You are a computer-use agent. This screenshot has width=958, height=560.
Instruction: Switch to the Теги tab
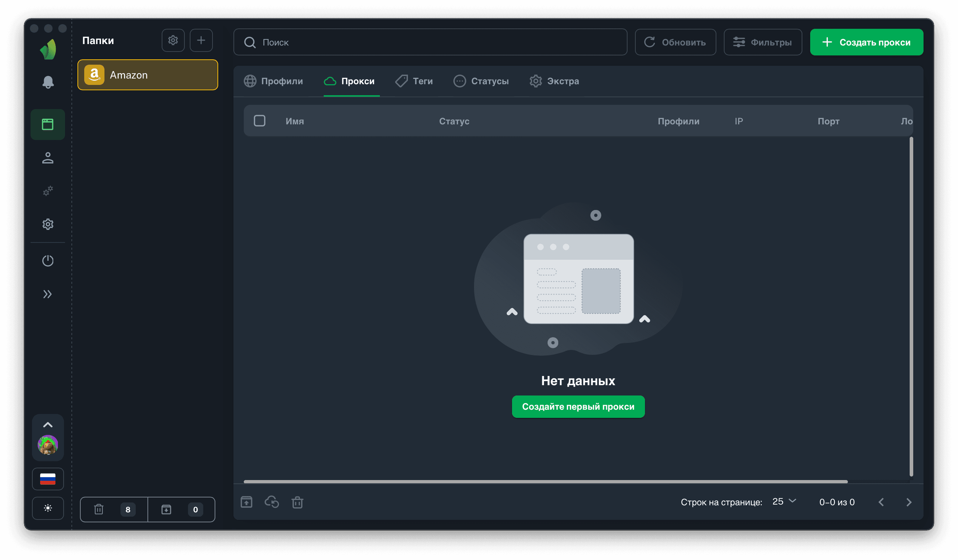pyautogui.click(x=414, y=81)
